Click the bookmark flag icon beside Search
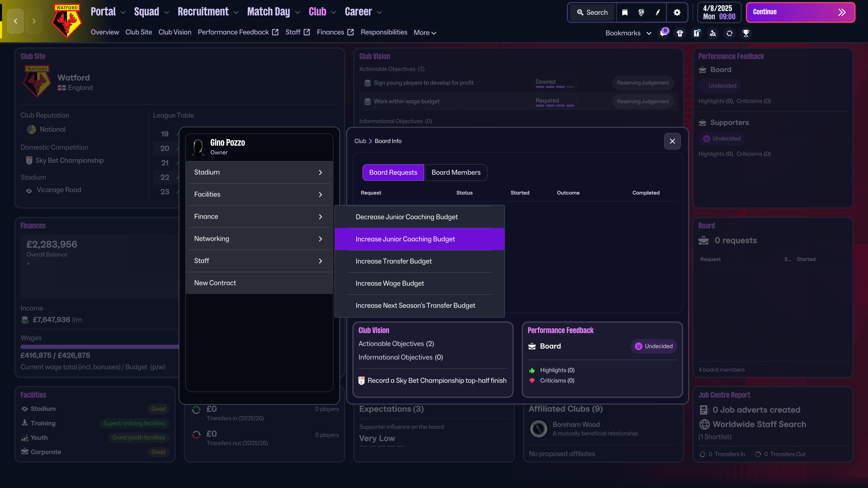The image size is (868, 488). pos(625,12)
